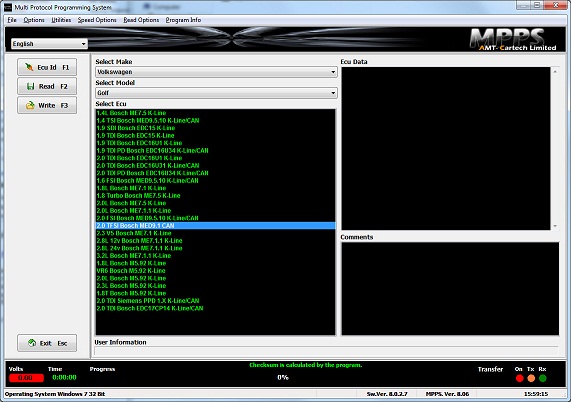Click the Ecu Id F1 button
This screenshot has height=402, width=571.
(47, 67)
